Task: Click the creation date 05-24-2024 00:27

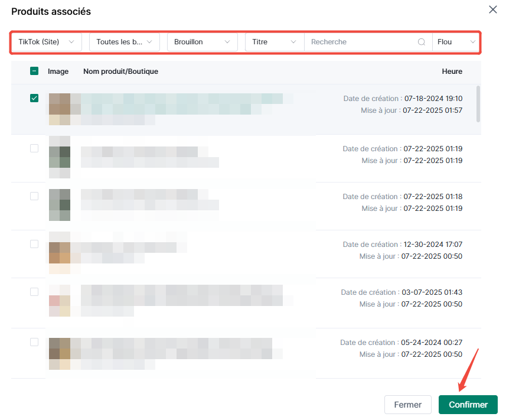Action: pyautogui.click(x=432, y=342)
